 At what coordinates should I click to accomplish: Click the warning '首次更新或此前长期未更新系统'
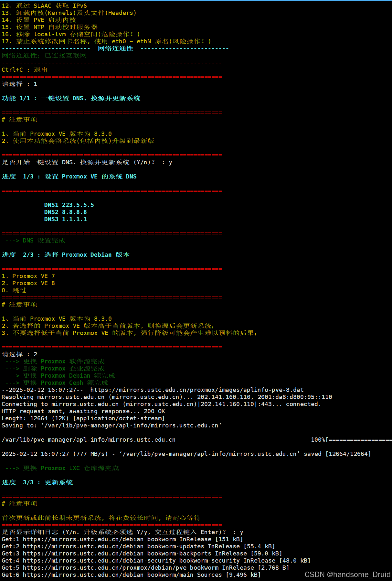(101, 518)
